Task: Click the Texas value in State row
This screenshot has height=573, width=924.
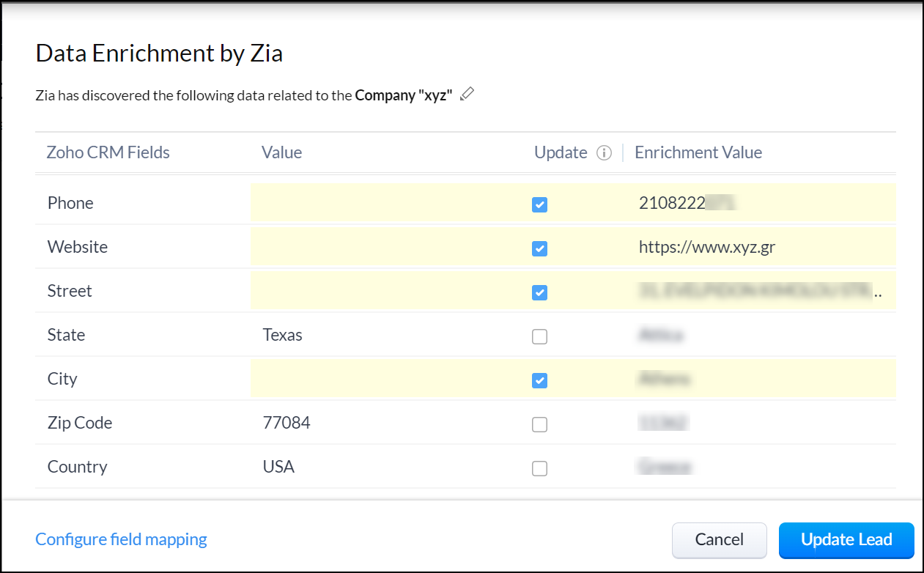Action: [x=282, y=335]
